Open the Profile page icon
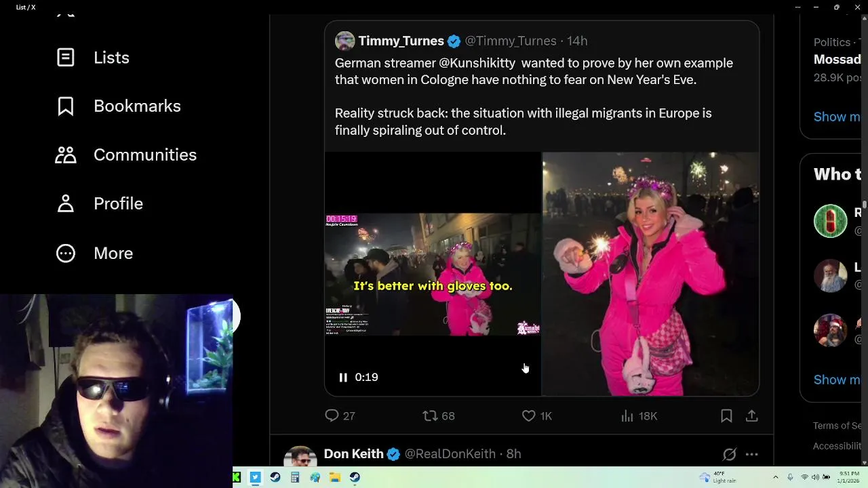Viewport: 868px width, 488px height. click(66, 204)
